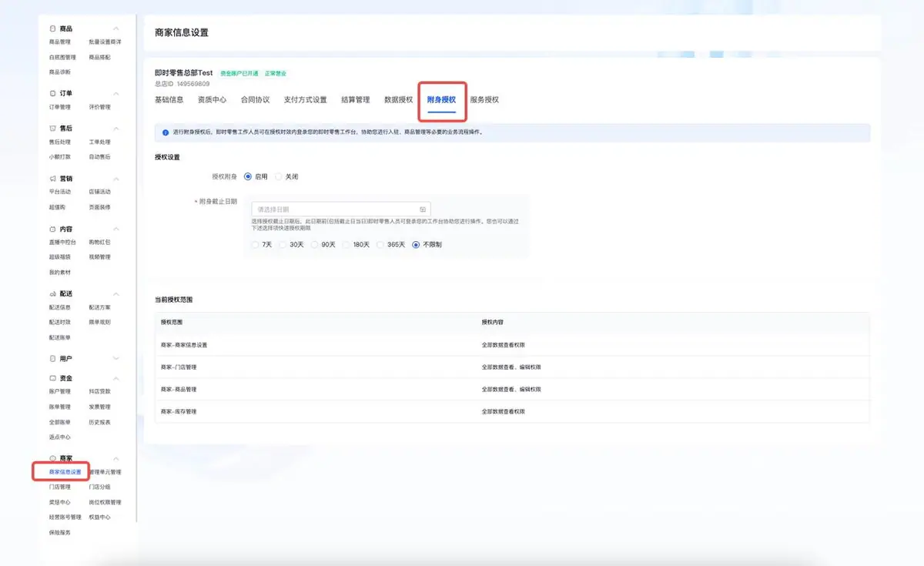
Task: Open the 服务授权 tab
Action: click(x=485, y=100)
